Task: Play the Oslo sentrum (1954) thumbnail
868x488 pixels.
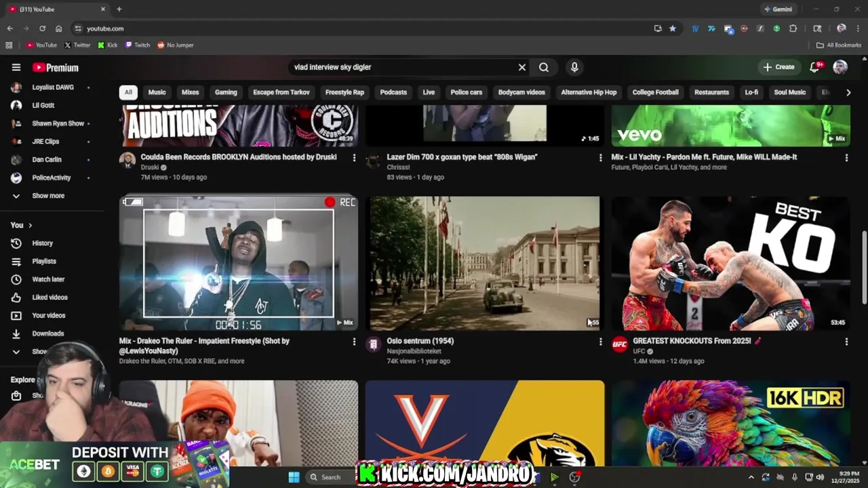Action: click(485, 264)
